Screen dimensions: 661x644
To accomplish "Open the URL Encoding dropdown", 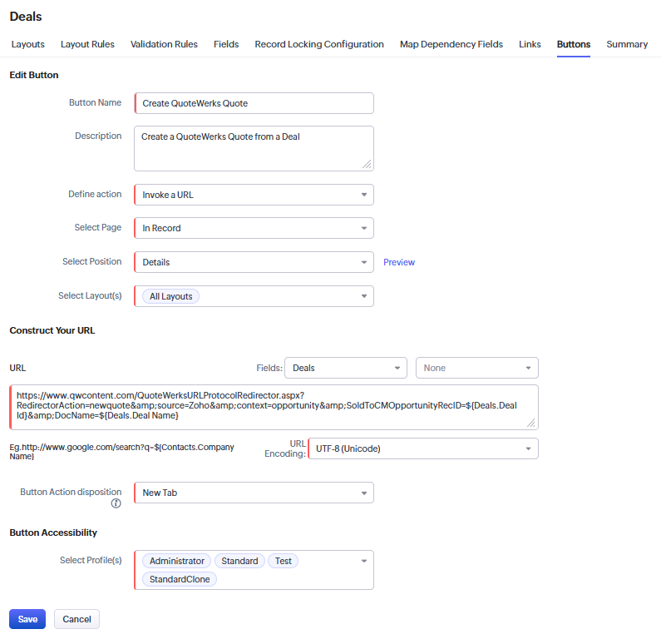I will [423, 448].
